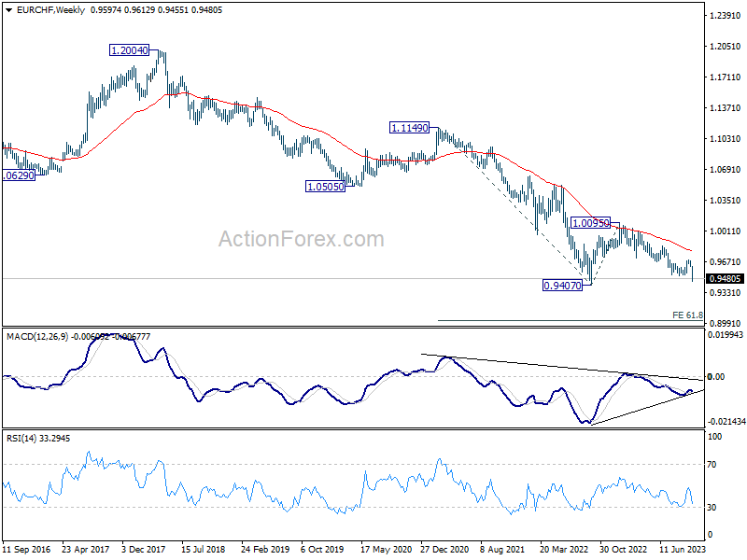Click the RSI 30 level label
The image size is (747, 560).
[712, 508]
